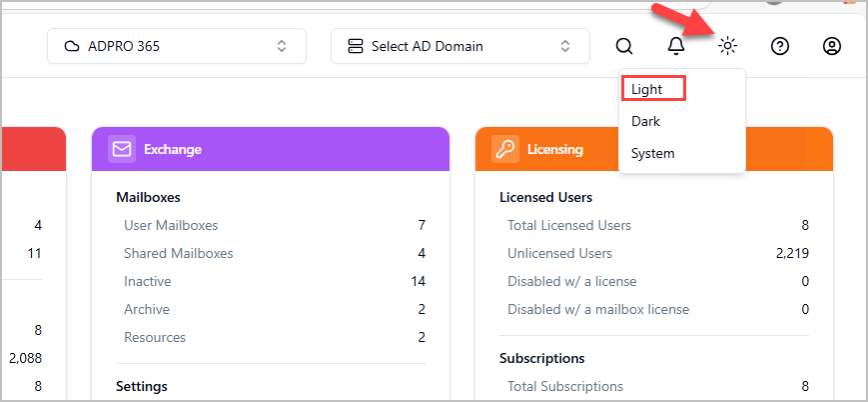Image resolution: width=868 pixels, height=402 pixels.
Task: Click the Licensing key icon
Action: [505, 149]
